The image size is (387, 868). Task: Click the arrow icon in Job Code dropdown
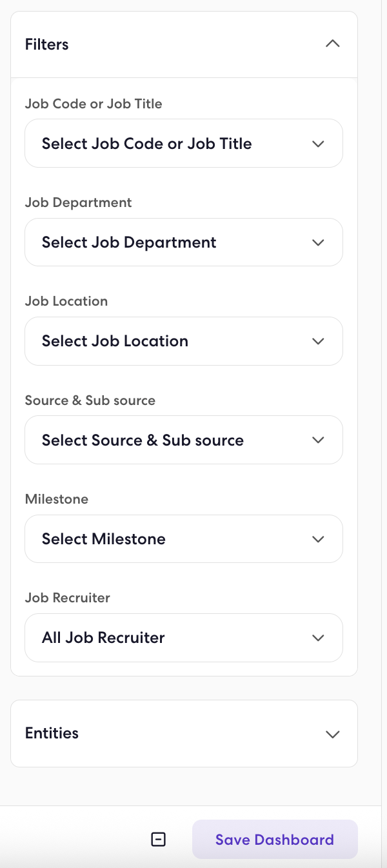(318, 144)
